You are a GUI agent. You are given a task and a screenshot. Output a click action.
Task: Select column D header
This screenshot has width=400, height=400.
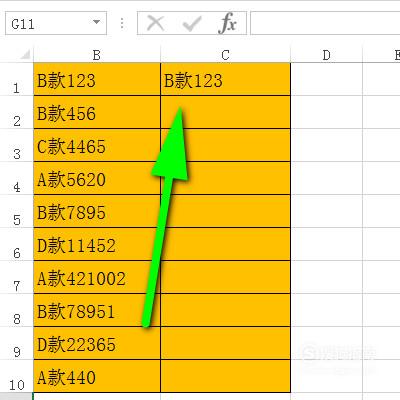click(x=326, y=55)
